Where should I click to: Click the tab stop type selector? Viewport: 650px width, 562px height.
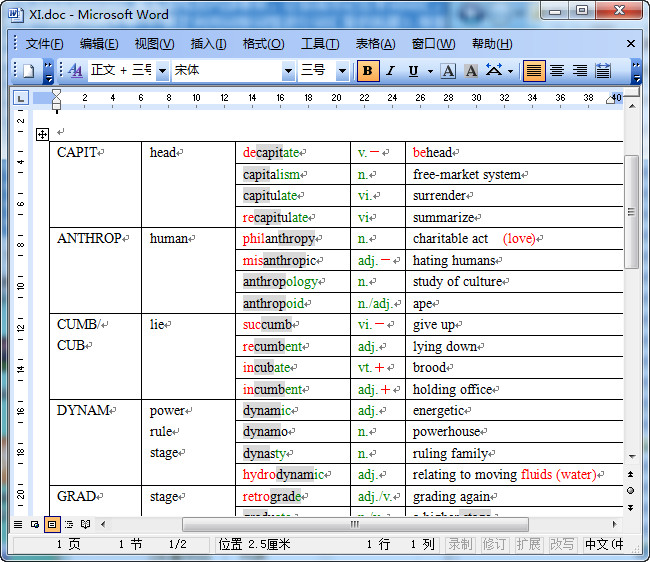[21, 98]
